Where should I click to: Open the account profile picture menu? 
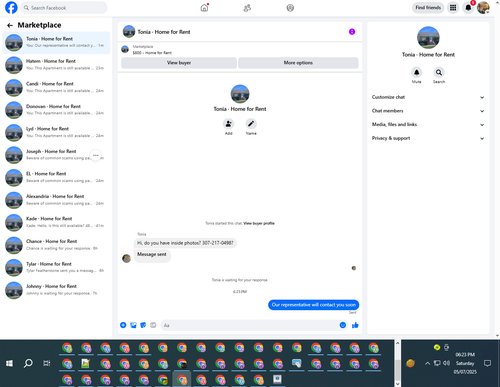483,7
